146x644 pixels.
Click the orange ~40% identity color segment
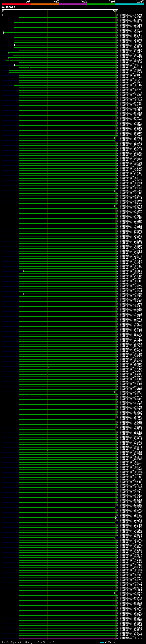(x=45, y=4)
